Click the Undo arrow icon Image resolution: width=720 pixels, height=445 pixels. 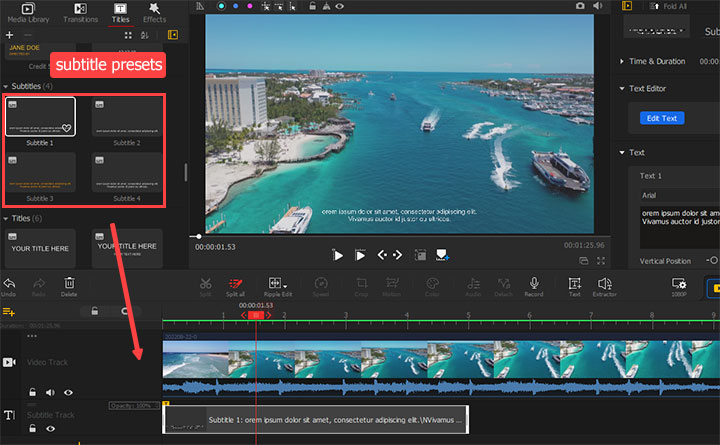[9, 285]
